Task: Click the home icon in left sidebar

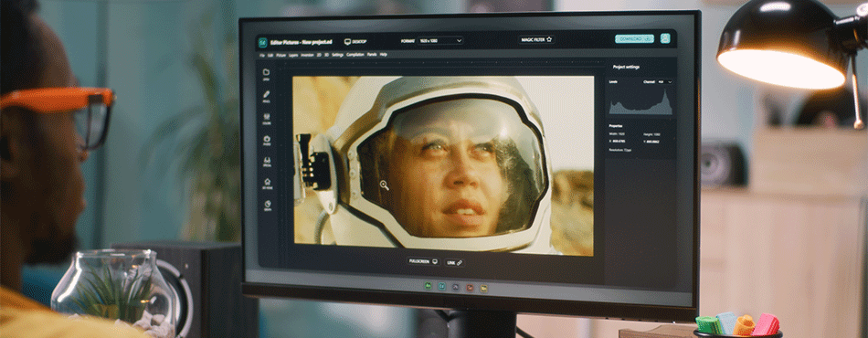Action: coord(267,181)
